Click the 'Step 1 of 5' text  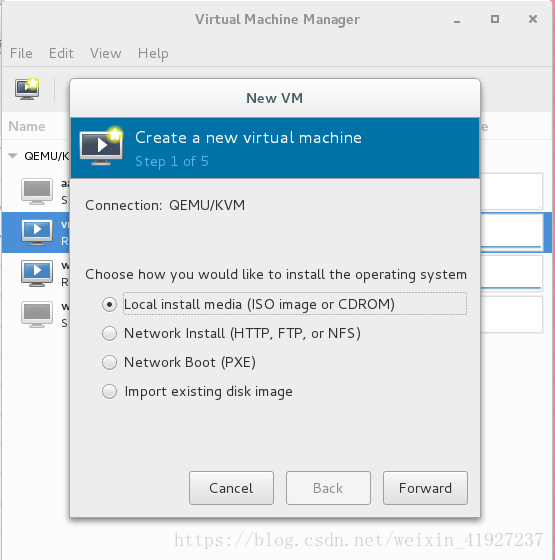(x=172, y=161)
